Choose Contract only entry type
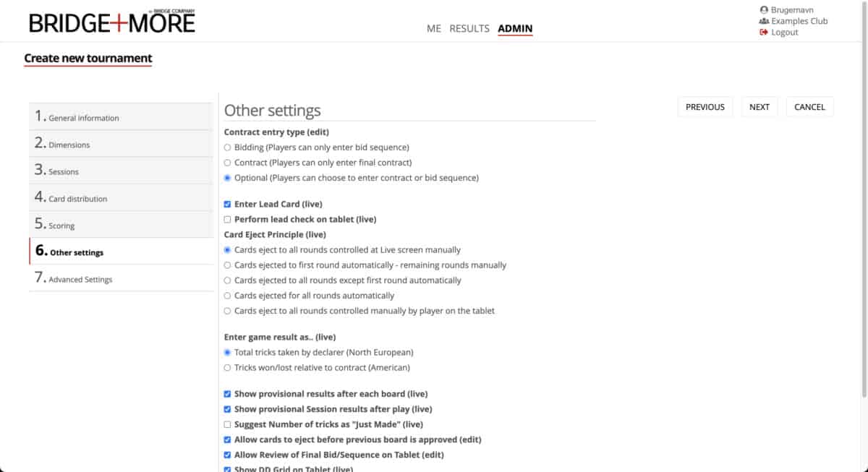 coord(228,163)
